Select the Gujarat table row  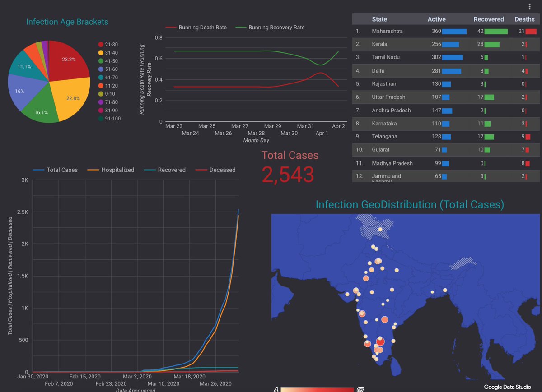click(446, 150)
